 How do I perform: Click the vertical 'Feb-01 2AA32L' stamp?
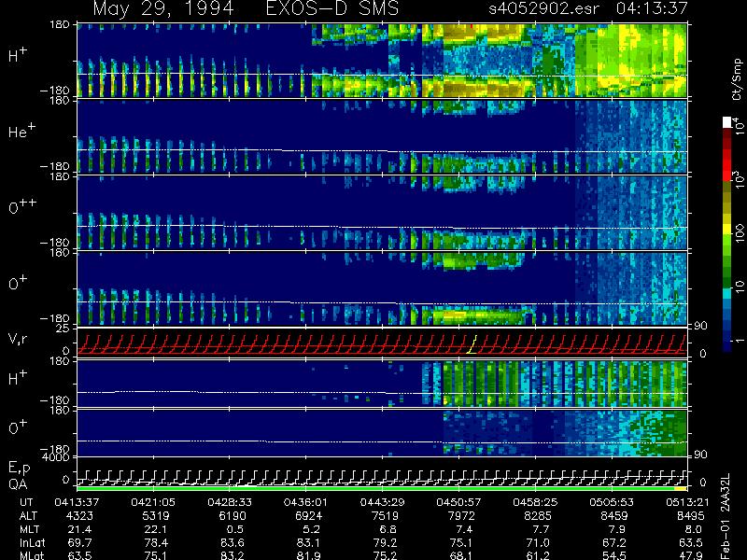point(726,516)
